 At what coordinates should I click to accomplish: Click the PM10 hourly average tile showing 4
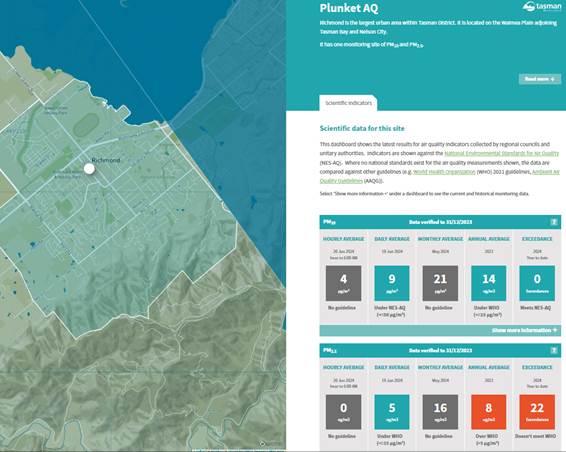click(x=343, y=283)
